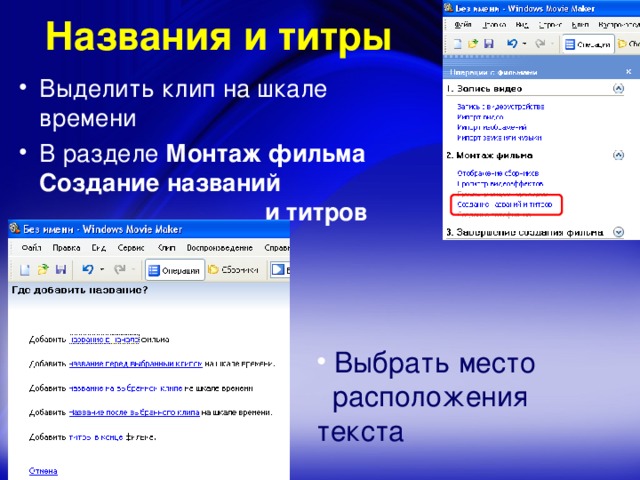Screen dimensions: 640x480
Task: Click 'Импорт изображений' link
Action: tap(492, 127)
